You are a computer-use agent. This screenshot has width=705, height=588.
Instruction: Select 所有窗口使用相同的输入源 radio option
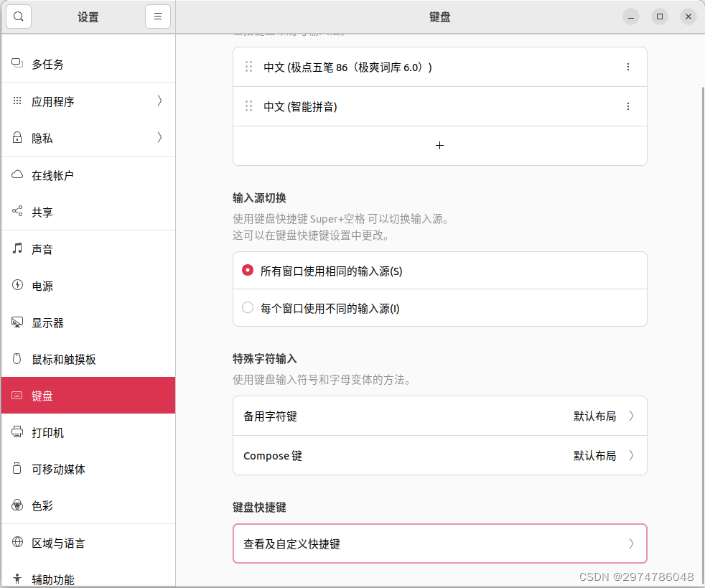tap(247, 270)
